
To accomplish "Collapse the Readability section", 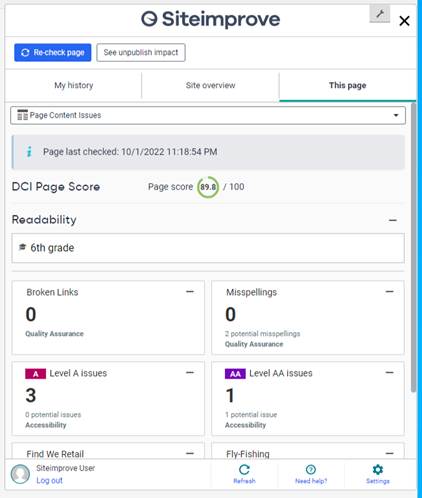I will 393,220.
